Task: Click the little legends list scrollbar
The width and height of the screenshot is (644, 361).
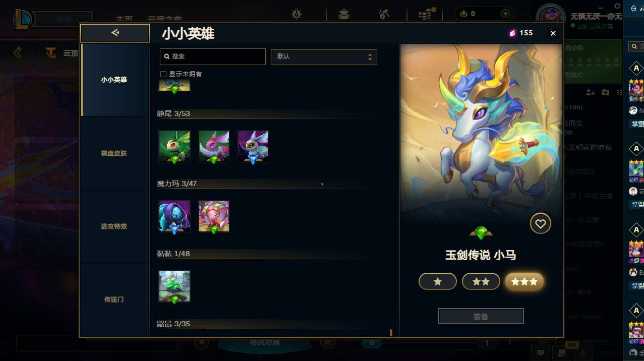Action: pyautogui.click(x=391, y=333)
